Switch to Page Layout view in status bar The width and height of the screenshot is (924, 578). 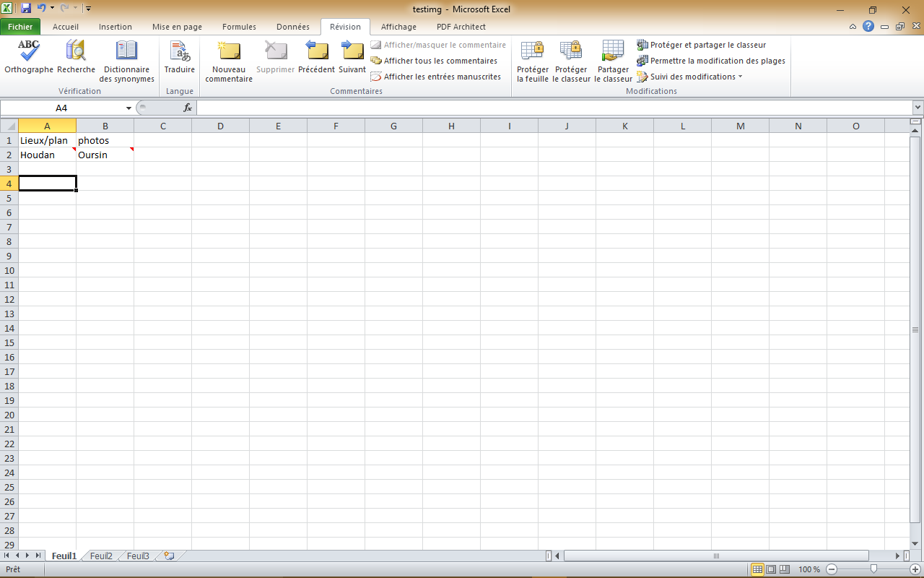771,569
